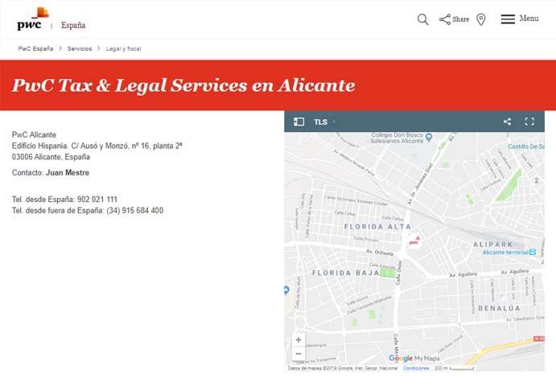Screen dimensions: 556x392
Task: Open the Servicios breadcrumb link
Action: (80, 49)
